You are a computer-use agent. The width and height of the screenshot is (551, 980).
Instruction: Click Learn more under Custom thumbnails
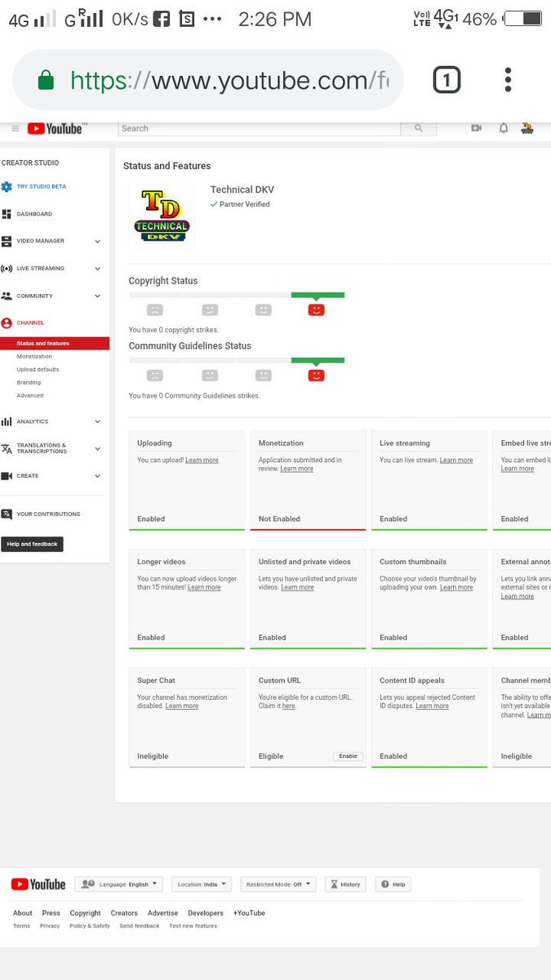click(x=456, y=587)
